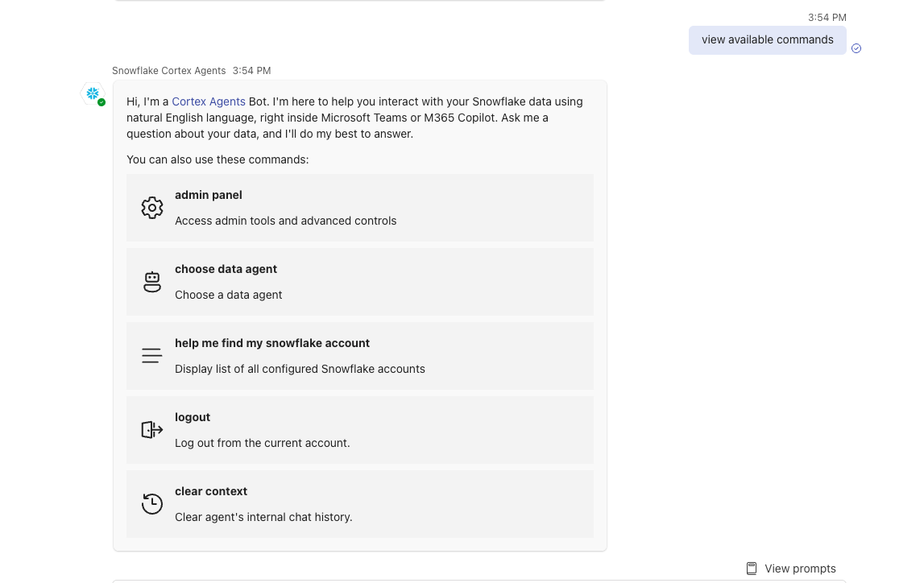Screen dimensions: 924x583
Task: Click "Display list of all configured Snowflake accounts"
Action: pos(300,369)
